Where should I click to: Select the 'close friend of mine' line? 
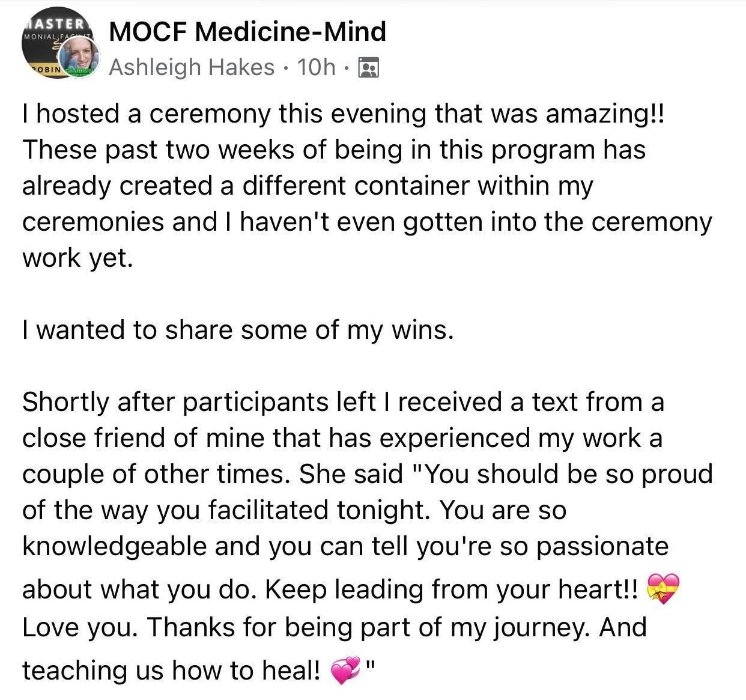click(x=342, y=439)
